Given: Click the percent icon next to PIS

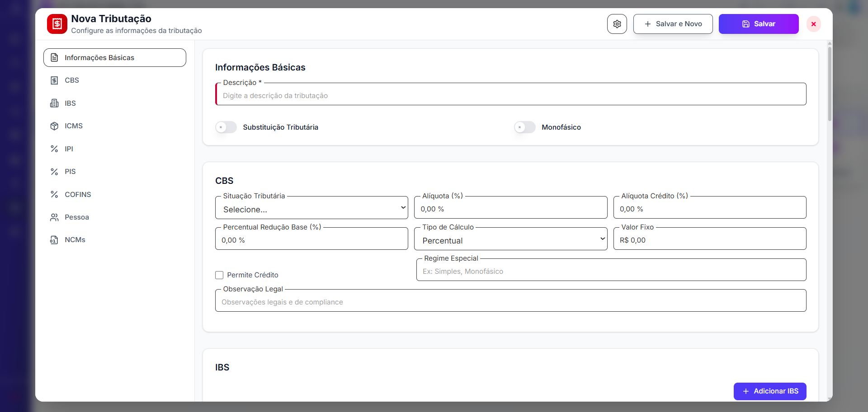Looking at the screenshot, I should pos(54,172).
